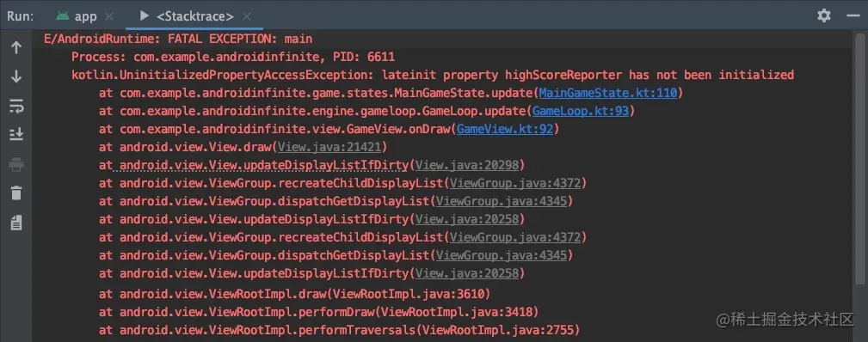Image resolution: width=868 pixels, height=342 pixels.
Task: Click the print icon in sidebar
Action: (16, 164)
